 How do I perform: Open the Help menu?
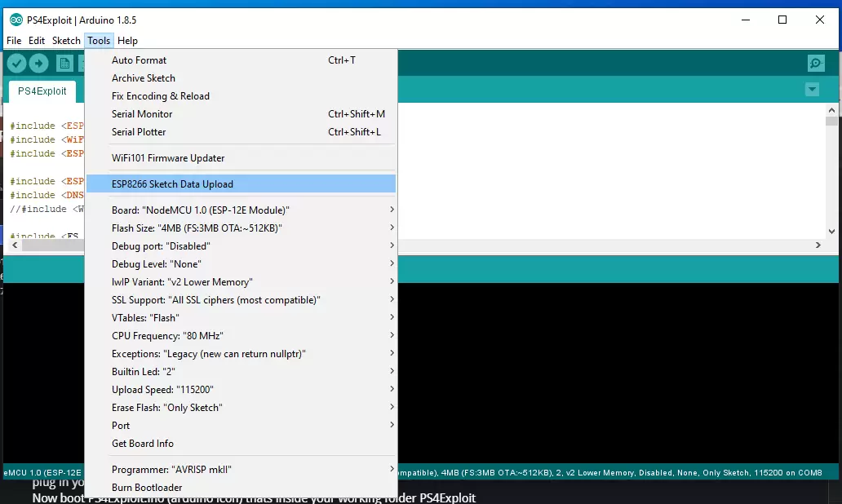click(127, 41)
